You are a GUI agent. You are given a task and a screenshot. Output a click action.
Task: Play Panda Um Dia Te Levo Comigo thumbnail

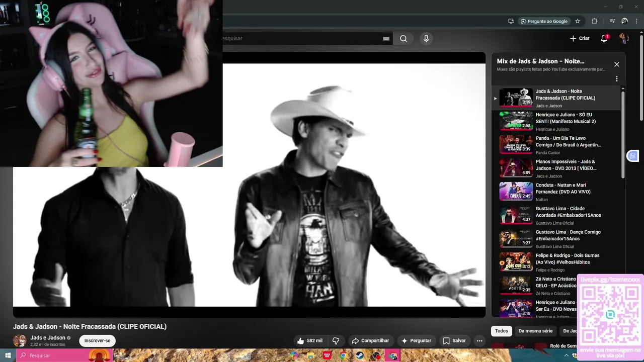(516, 144)
